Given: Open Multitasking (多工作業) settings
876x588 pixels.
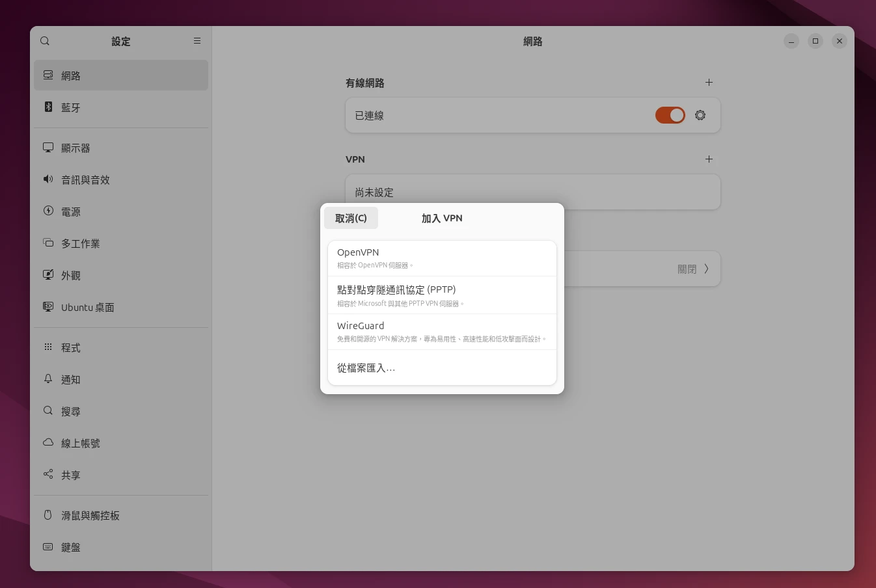Looking at the screenshot, I should point(81,243).
